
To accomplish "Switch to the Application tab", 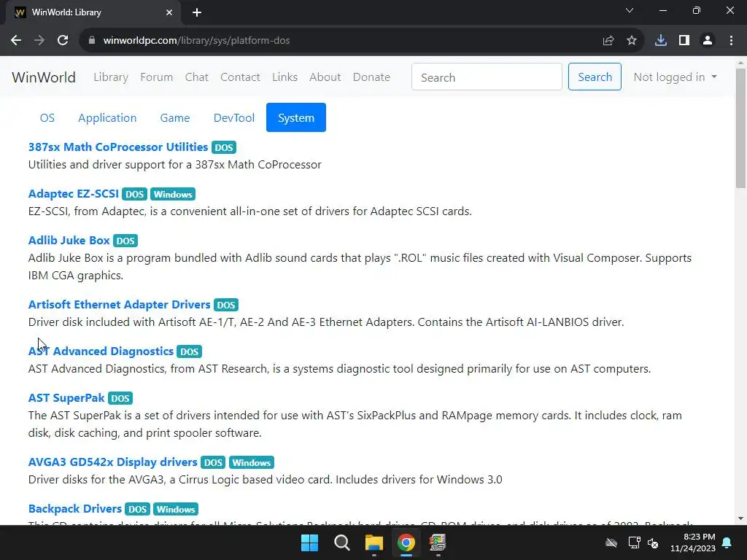I will [107, 117].
